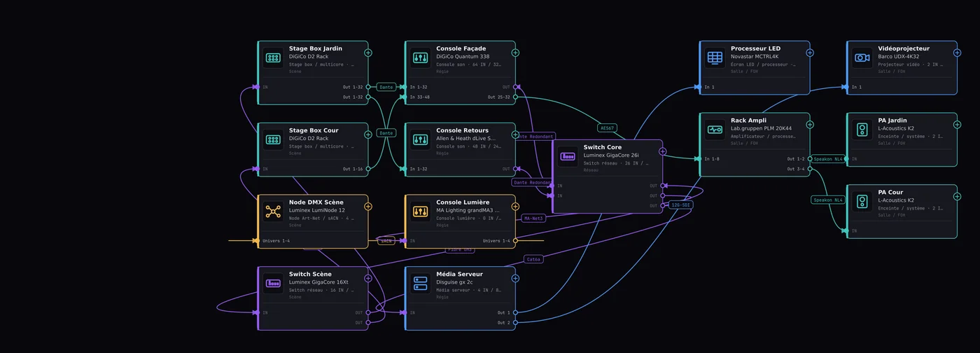The height and width of the screenshot is (353, 980).
Task: Select the 12G-SDI connection label
Action: [x=680, y=205]
